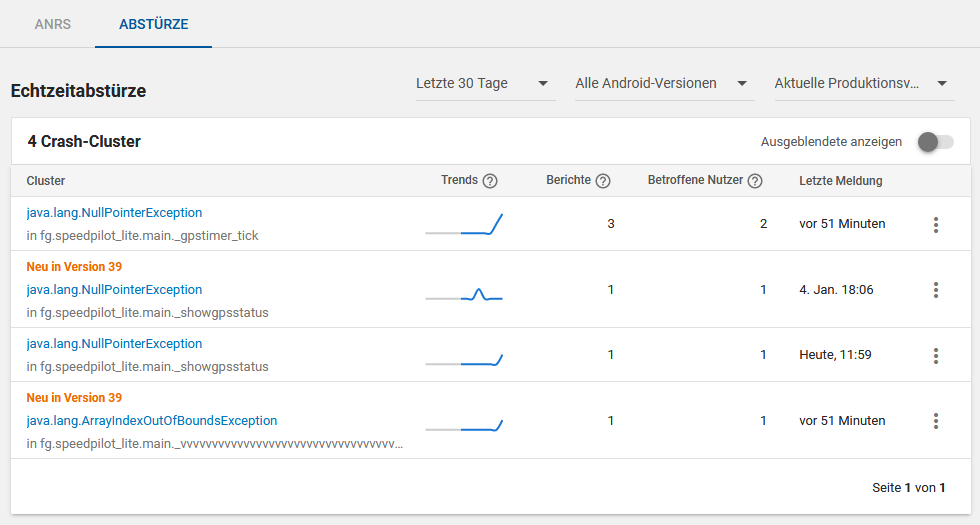Click the Letzte Meldung column header

(840, 181)
